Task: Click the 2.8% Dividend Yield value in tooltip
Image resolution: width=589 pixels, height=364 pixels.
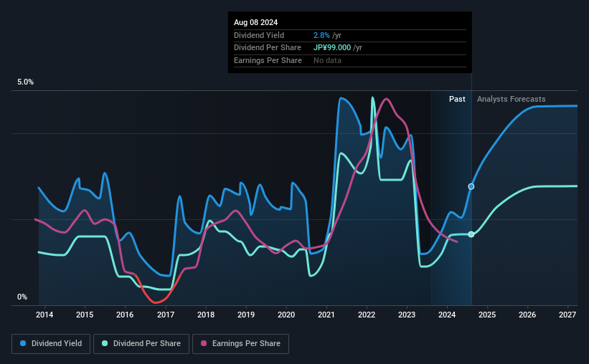Action: pos(321,35)
